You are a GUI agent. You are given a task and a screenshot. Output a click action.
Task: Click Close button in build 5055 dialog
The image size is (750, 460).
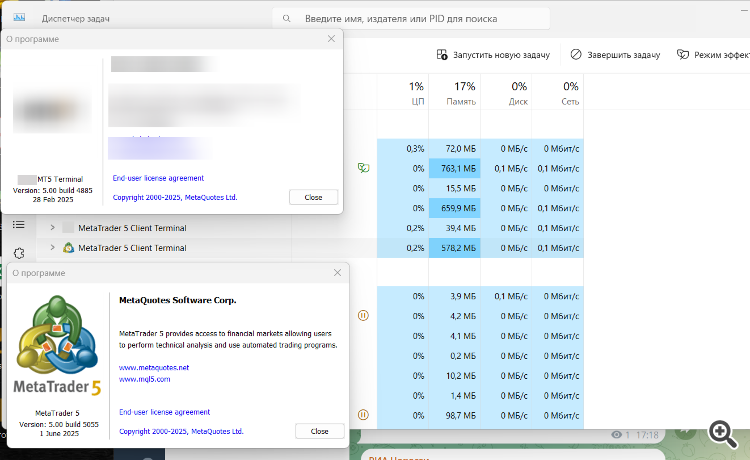pyautogui.click(x=320, y=431)
